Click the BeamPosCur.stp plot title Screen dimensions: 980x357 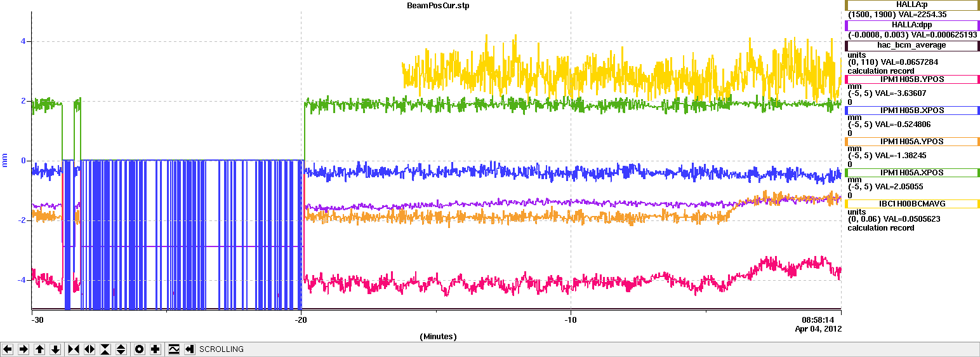(x=438, y=5)
